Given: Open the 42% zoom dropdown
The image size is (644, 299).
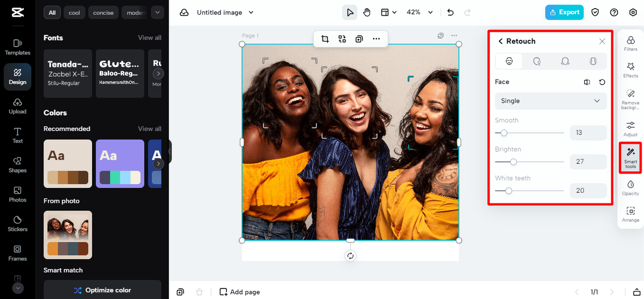Looking at the screenshot, I should pos(420,13).
